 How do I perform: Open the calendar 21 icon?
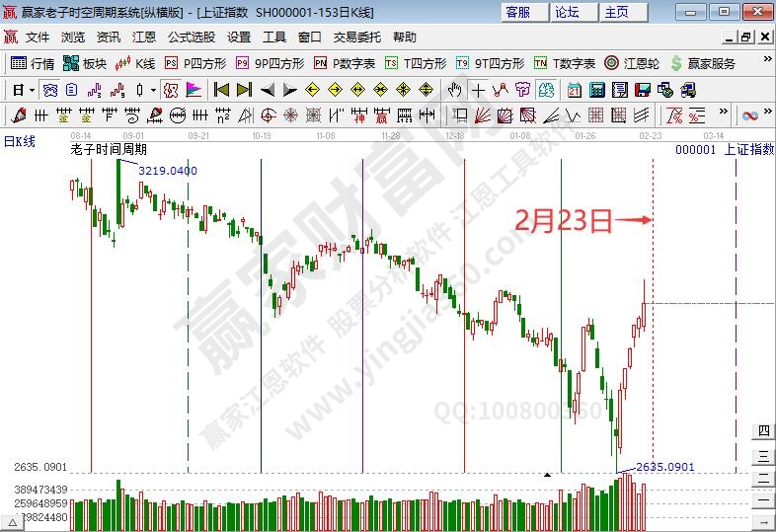[x=574, y=90]
